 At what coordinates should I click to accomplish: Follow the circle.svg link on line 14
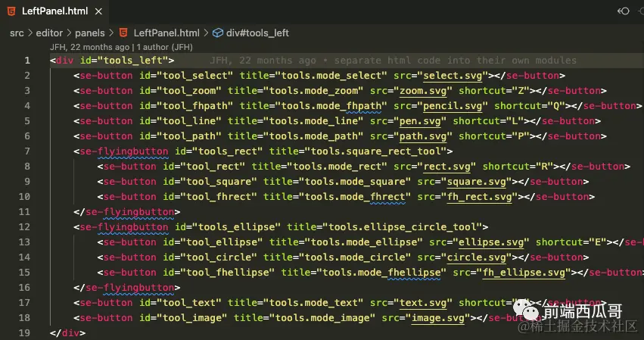tap(477, 257)
